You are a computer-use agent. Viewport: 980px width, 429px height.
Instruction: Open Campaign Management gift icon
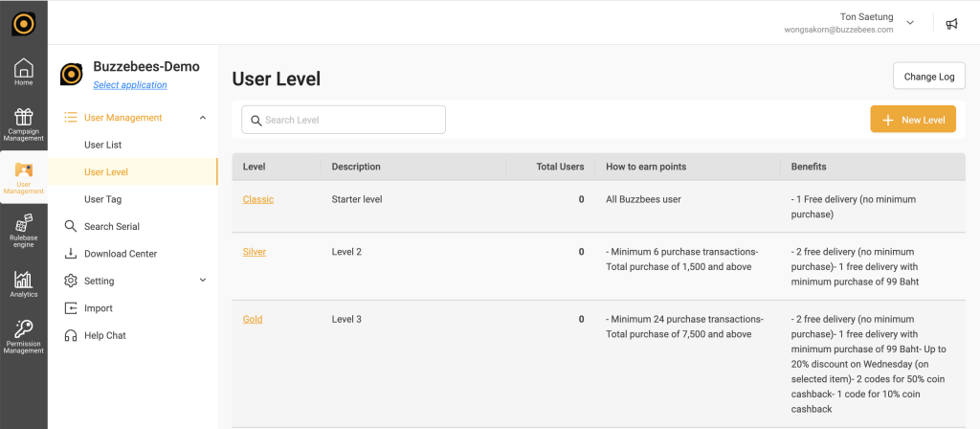23,124
